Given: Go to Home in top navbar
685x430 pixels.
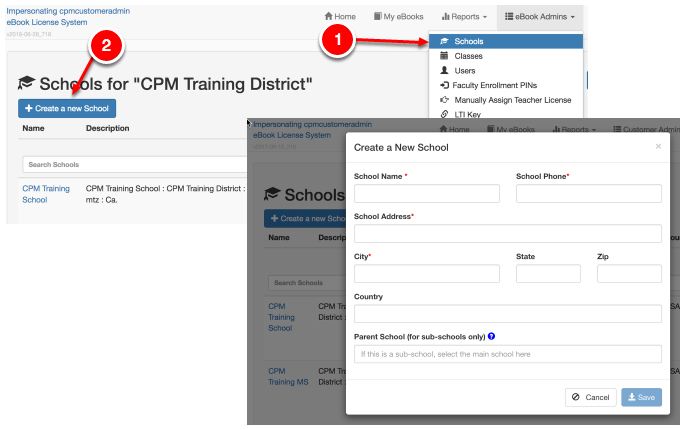Looking at the screenshot, I should coord(340,17).
